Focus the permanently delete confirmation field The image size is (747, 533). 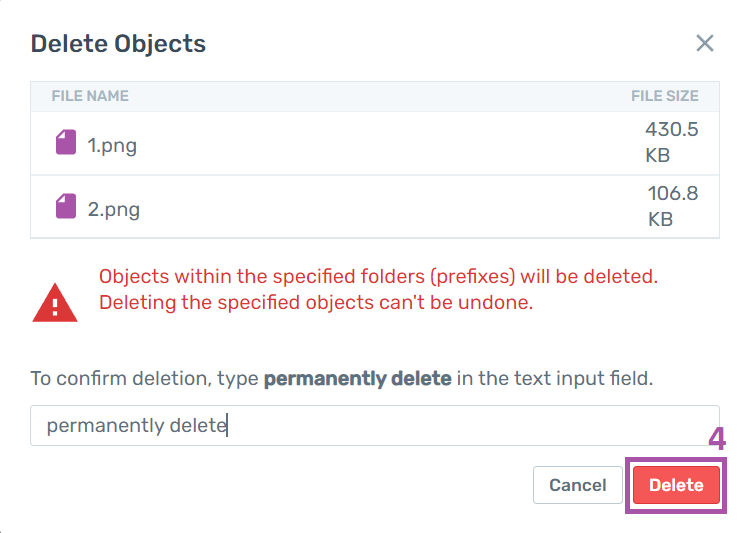click(x=374, y=425)
